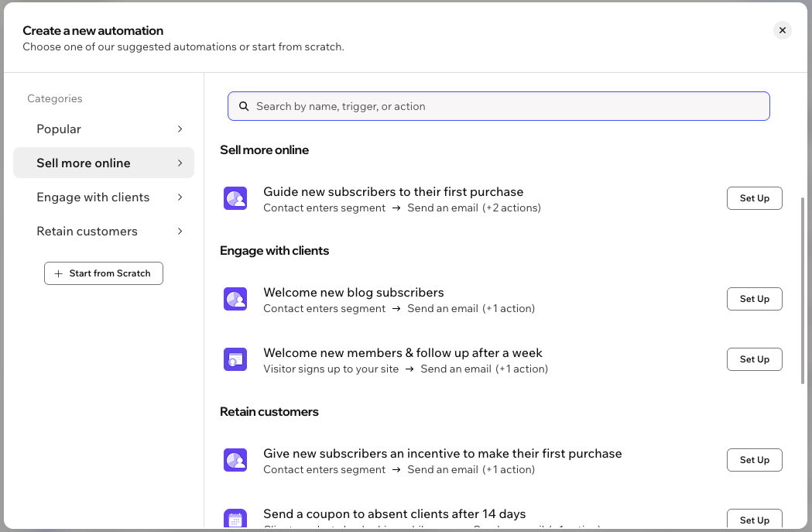Screen dimensions: 812x532
Task: Click 'Give new subscribers an incentive to make their first purchase'
Action: [x=442, y=453]
